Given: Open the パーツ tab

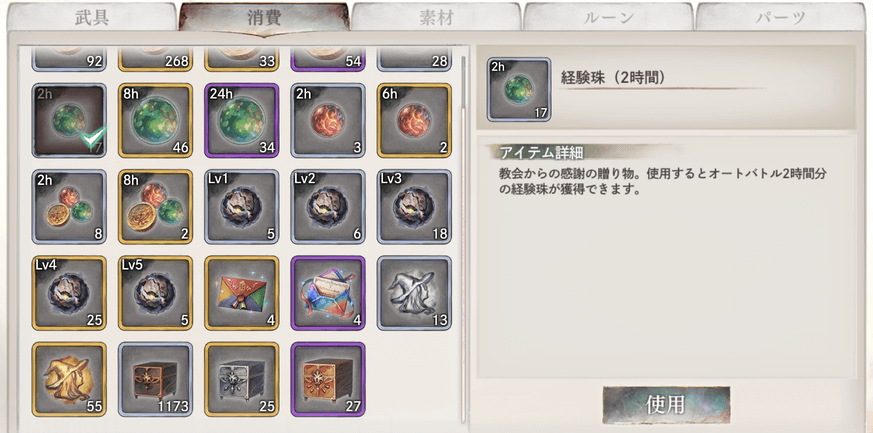Looking at the screenshot, I should coord(781,17).
